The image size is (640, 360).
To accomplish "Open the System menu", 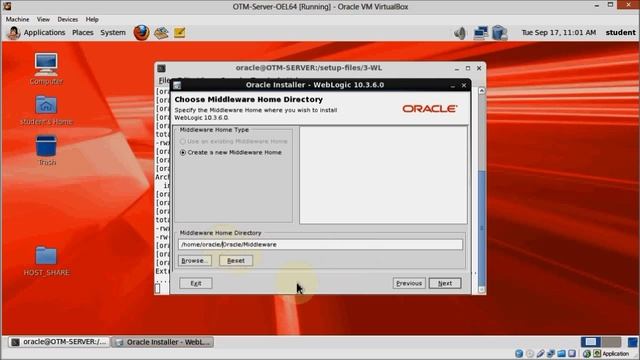I will [113, 32].
